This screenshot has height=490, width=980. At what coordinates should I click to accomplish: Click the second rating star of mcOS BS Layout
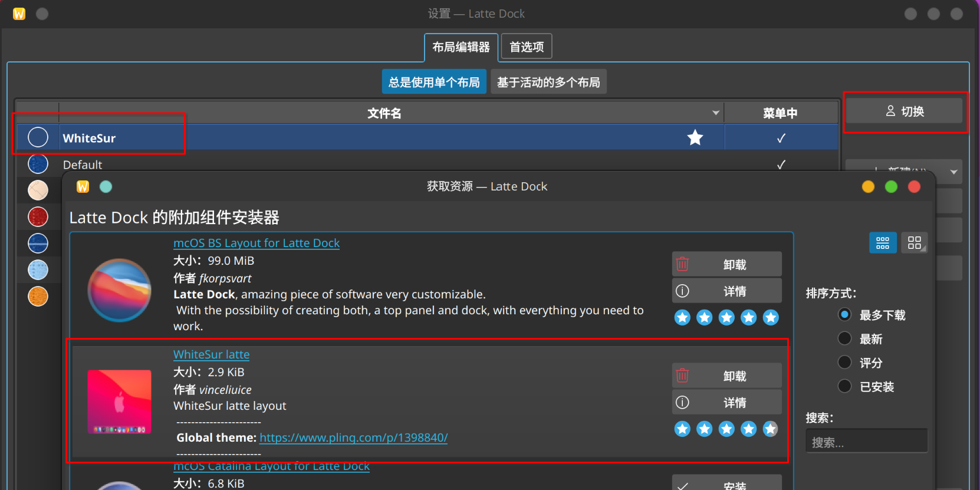click(x=704, y=317)
